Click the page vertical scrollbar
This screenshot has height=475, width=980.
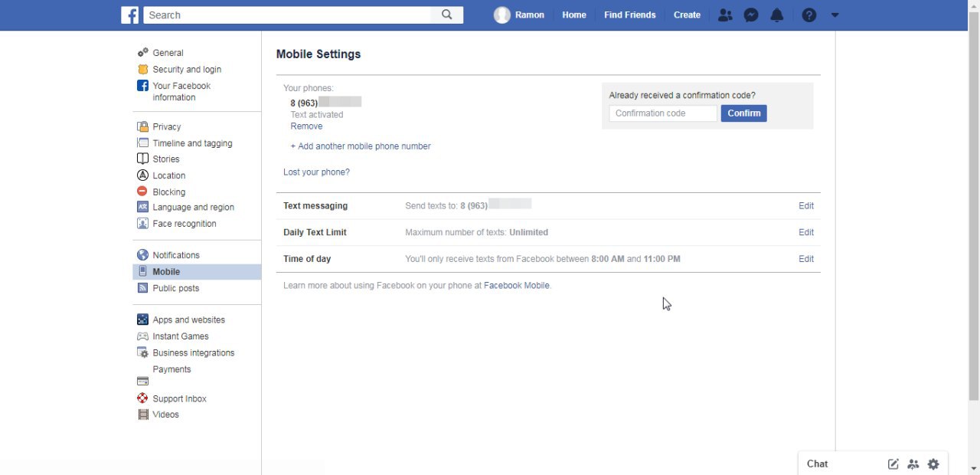tap(974, 207)
